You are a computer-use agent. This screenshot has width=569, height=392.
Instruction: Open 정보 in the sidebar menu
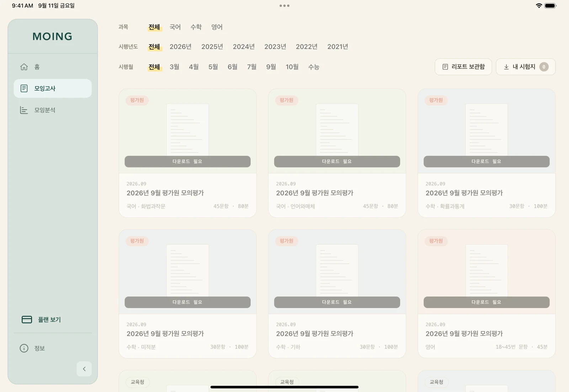point(53,348)
